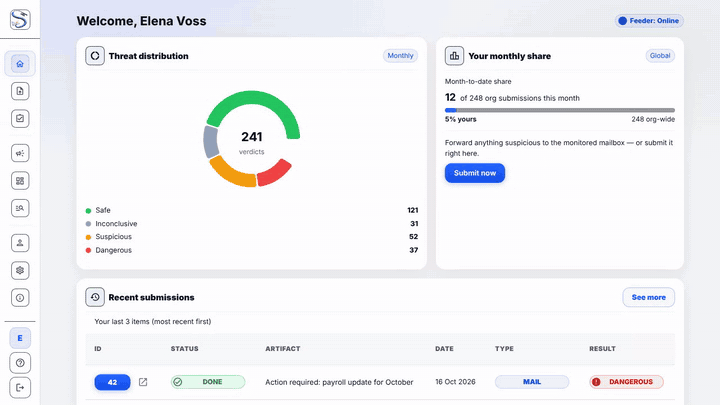Click the Inconclusive count 31
The height and width of the screenshot is (405, 720).
(x=414, y=224)
